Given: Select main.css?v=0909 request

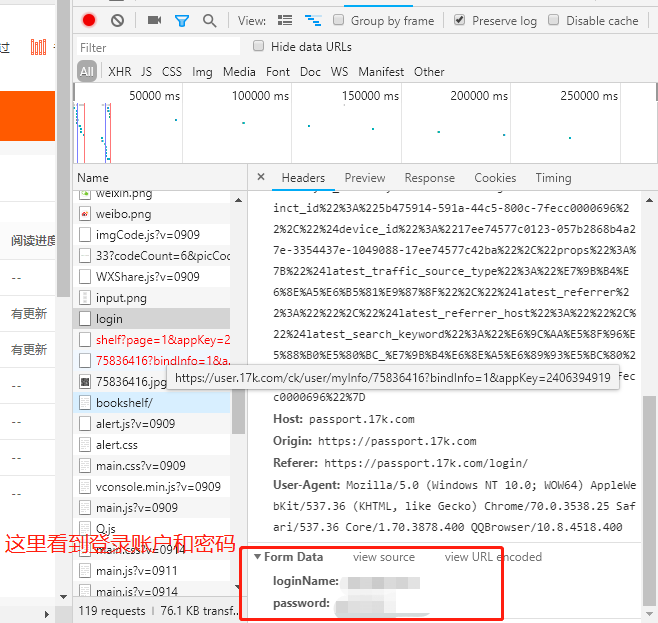Looking at the screenshot, I should pyautogui.click(x=152, y=466).
